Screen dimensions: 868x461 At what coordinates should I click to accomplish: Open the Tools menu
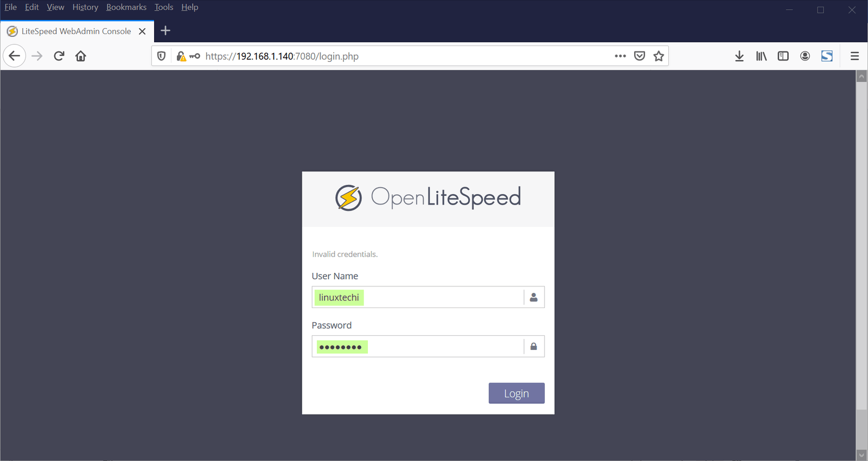pos(164,7)
